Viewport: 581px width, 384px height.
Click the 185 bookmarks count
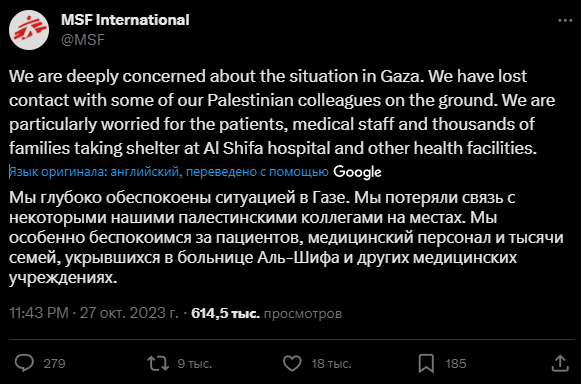coord(455,364)
